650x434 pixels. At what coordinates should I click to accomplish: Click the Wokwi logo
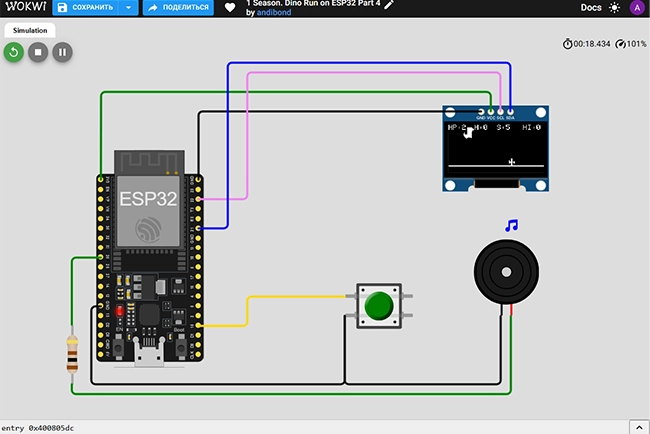point(26,6)
